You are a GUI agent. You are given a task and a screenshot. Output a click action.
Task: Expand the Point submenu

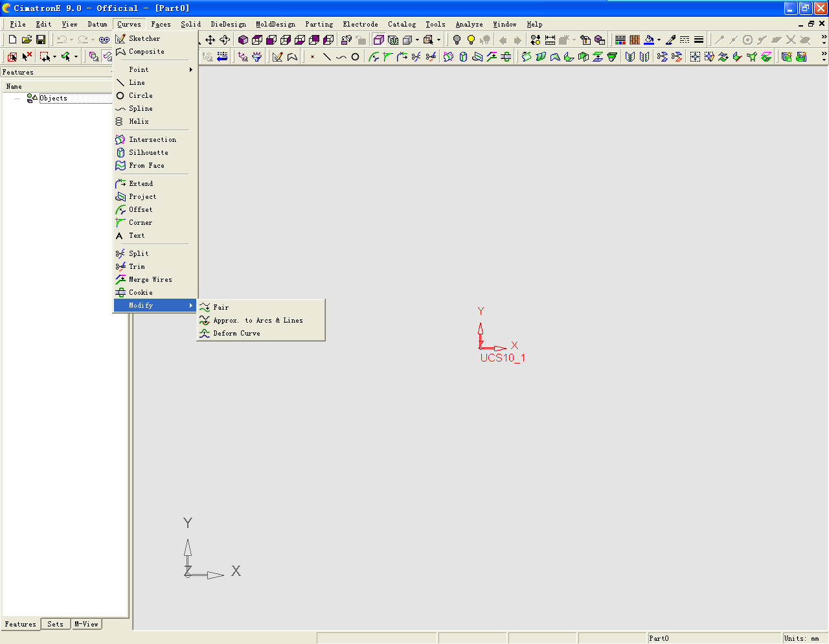pos(155,69)
